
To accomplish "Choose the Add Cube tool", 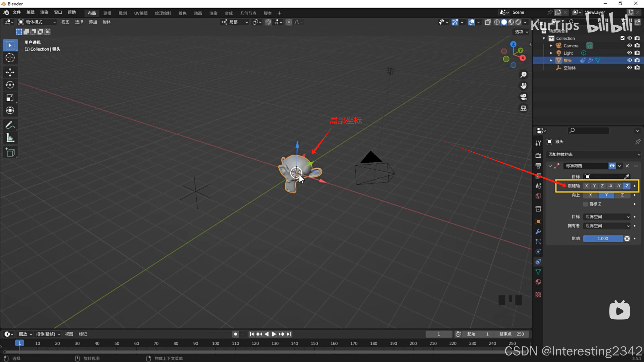I will 10,152.
